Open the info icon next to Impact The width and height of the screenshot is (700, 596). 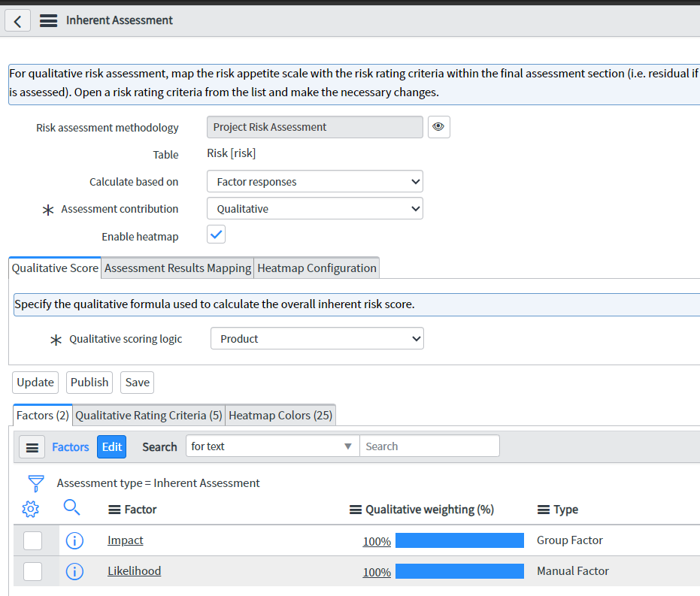[x=74, y=540]
